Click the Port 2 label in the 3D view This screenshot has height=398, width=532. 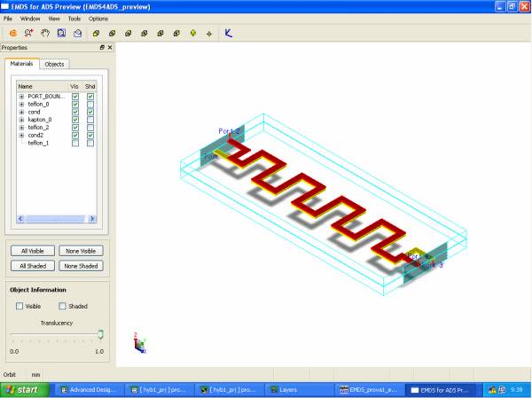pos(230,131)
